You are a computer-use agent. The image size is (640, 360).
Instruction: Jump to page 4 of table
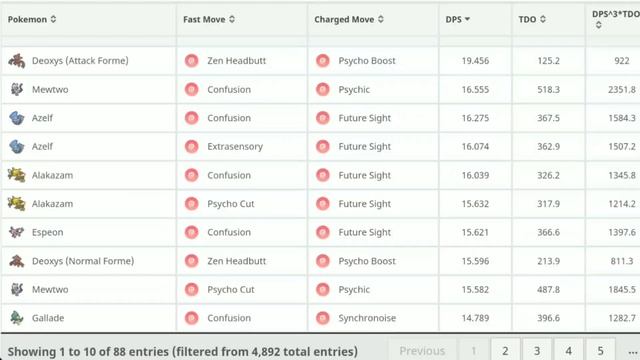[x=569, y=351]
